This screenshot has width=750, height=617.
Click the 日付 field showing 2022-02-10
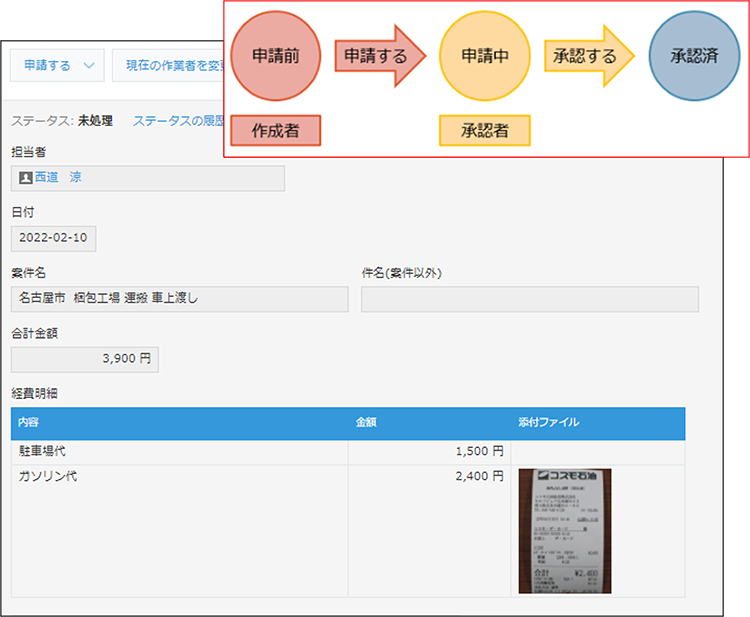(54, 239)
